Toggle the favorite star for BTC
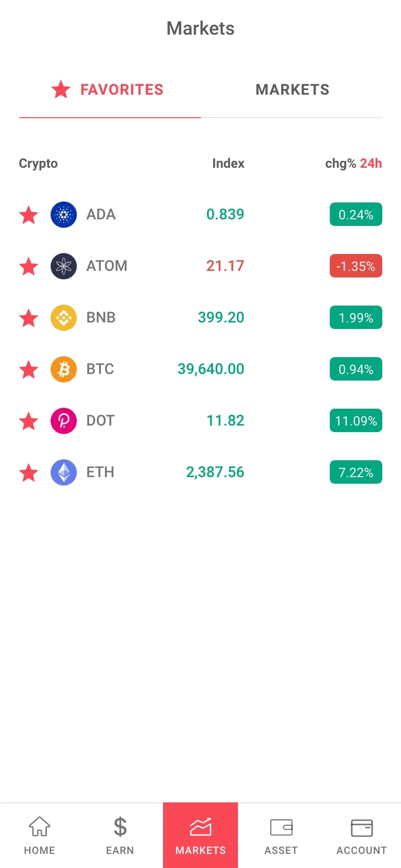This screenshot has width=401, height=868. point(29,369)
